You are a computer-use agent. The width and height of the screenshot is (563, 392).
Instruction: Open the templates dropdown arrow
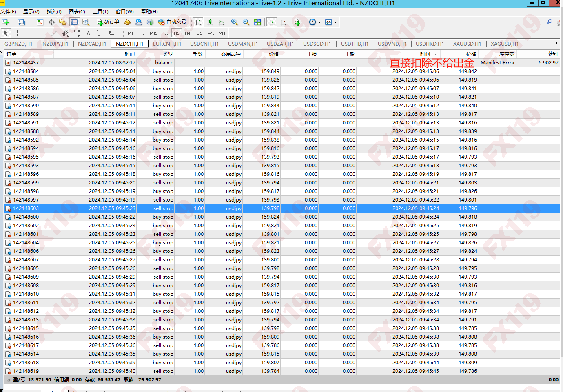tap(336, 22)
